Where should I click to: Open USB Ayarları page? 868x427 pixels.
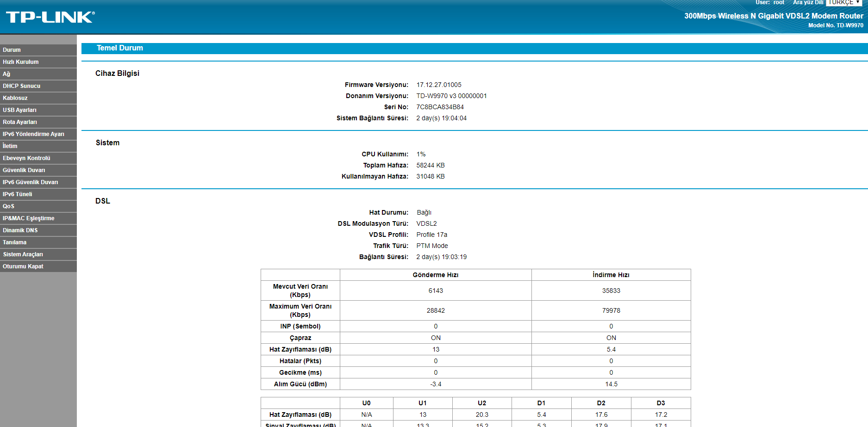(38, 110)
